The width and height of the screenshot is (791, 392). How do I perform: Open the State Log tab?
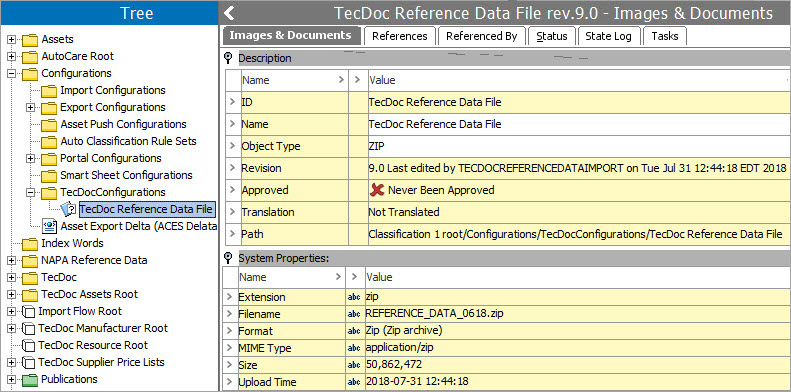(x=609, y=36)
